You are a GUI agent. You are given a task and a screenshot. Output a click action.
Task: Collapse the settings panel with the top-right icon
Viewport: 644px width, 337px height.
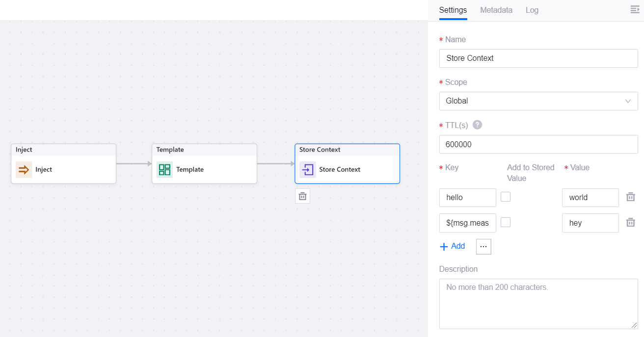pos(635,10)
